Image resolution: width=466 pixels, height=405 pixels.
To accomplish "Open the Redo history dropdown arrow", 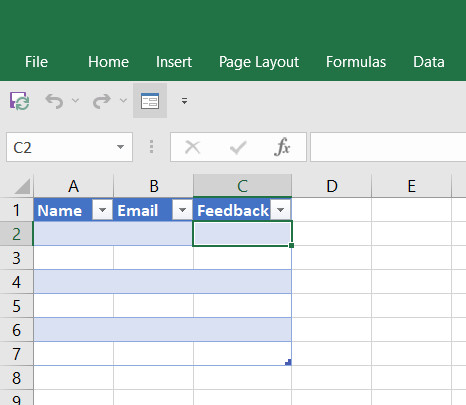I will [x=123, y=100].
